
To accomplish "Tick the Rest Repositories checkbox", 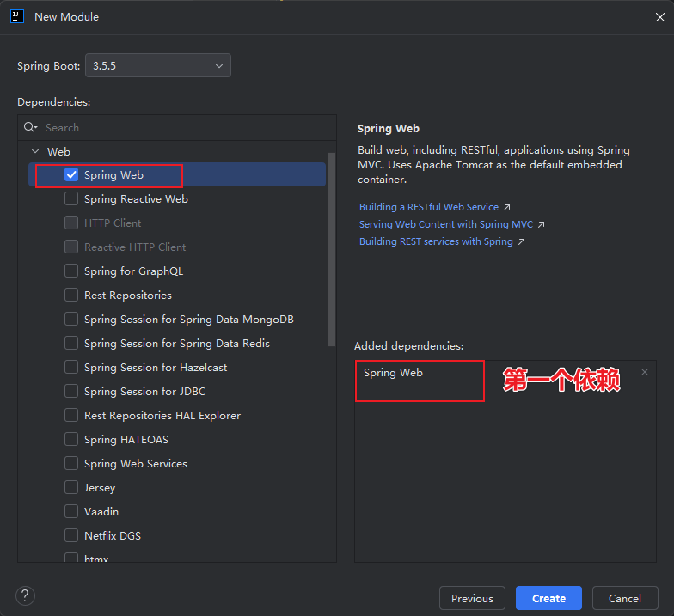I will pos(71,296).
